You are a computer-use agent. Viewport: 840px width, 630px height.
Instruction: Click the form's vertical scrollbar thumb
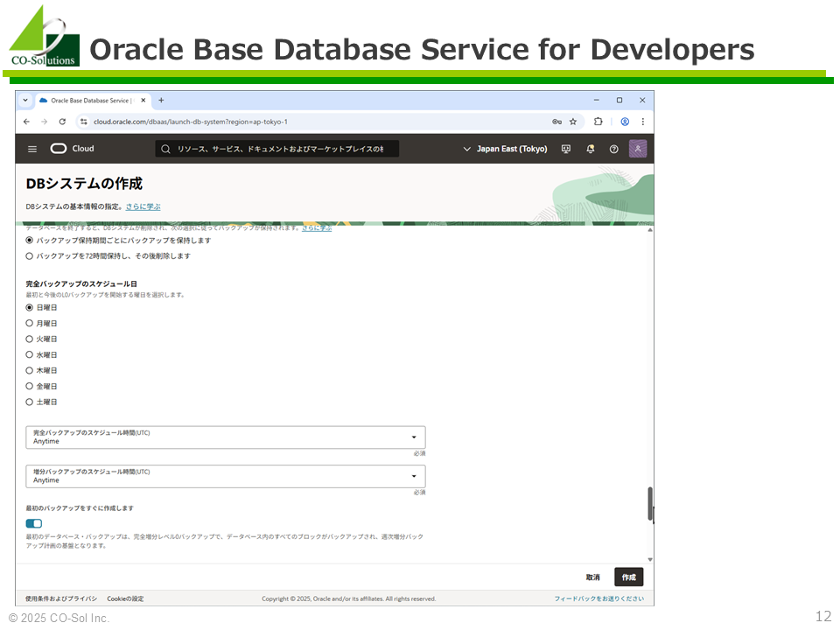click(650, 504)
